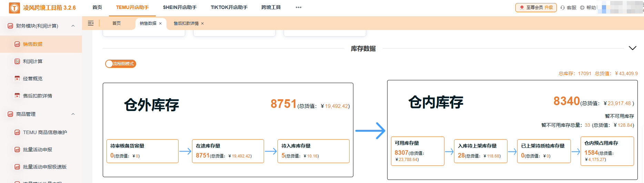Click the 待入库库存量 card
The height and width of the screenshot is (183, 644).
[313, 151]
